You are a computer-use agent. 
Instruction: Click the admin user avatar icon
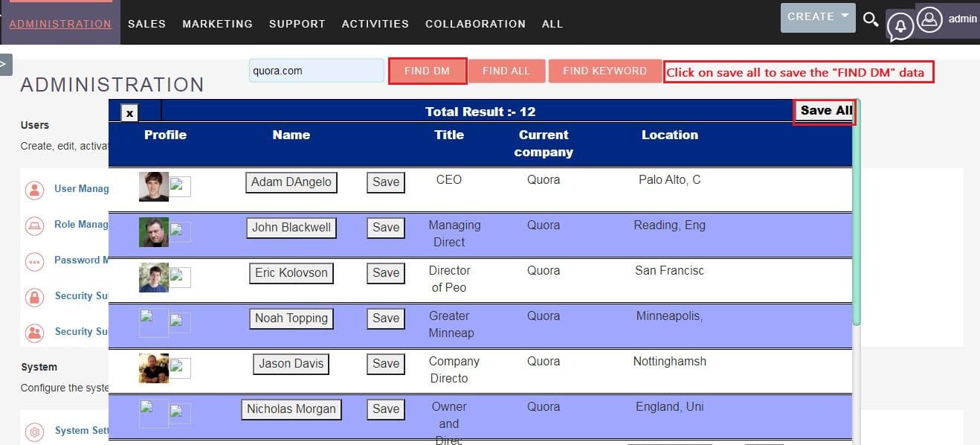(x=929, y=19)
